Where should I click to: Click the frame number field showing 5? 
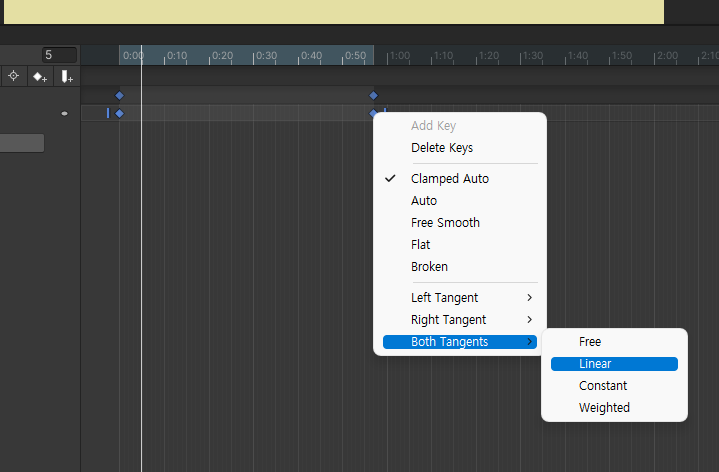[58, 55]
